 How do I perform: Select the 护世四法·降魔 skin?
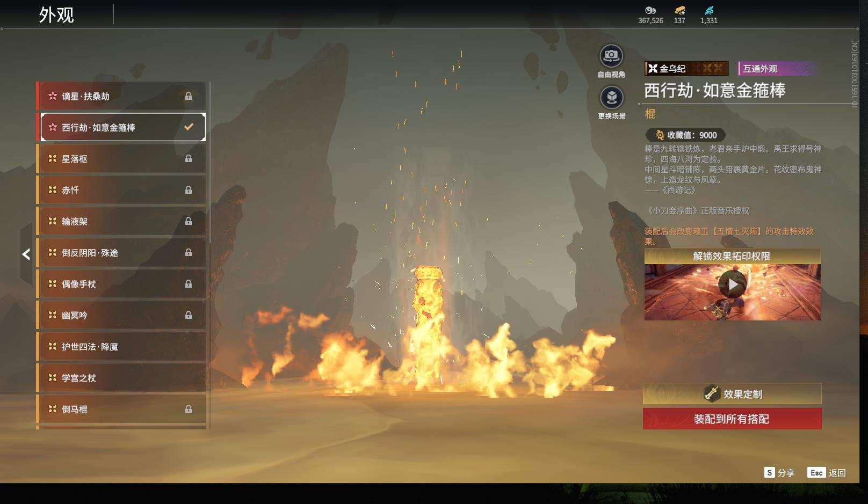click(121, 347)
